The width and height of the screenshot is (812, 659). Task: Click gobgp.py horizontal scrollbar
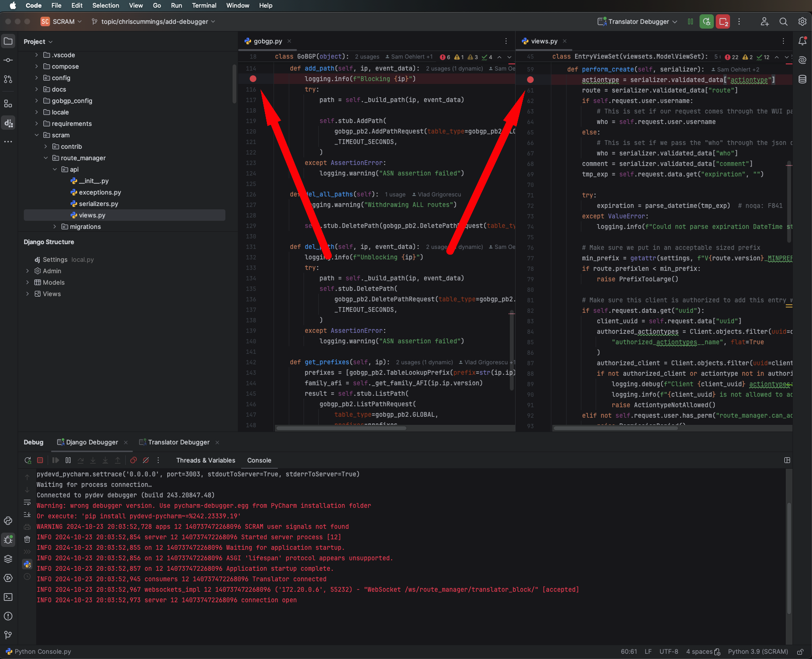click(x=341, y=428)
